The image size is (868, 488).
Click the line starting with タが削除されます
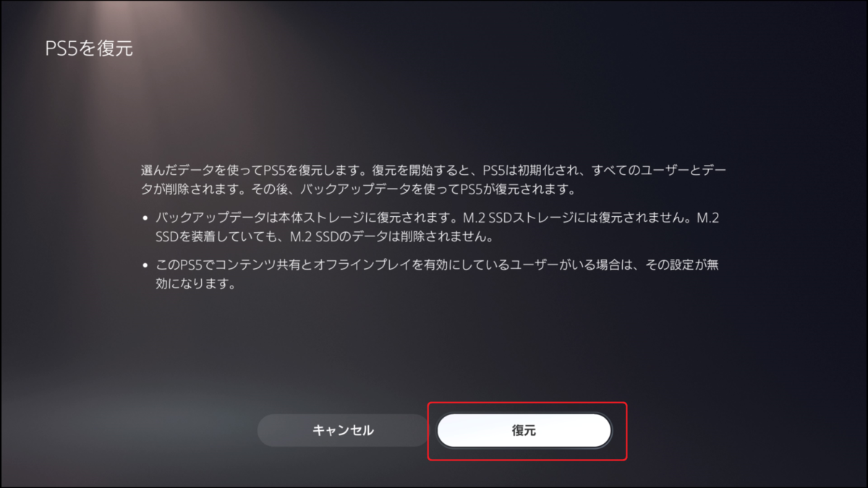click(x=357, y=191)
